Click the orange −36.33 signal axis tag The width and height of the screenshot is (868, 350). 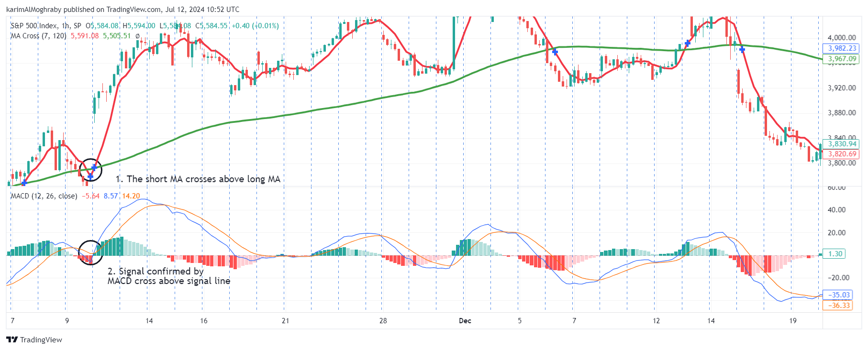pos(838,306)
